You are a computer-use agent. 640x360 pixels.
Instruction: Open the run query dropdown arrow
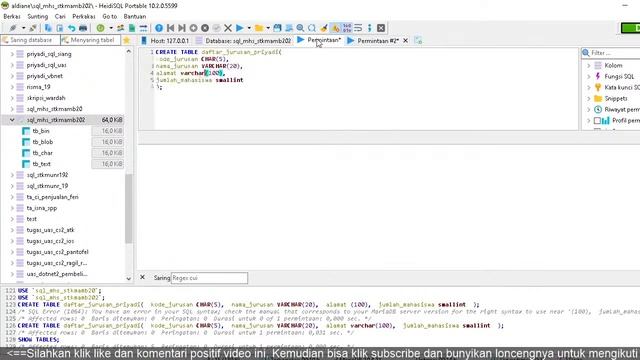(x=249, y=28)
